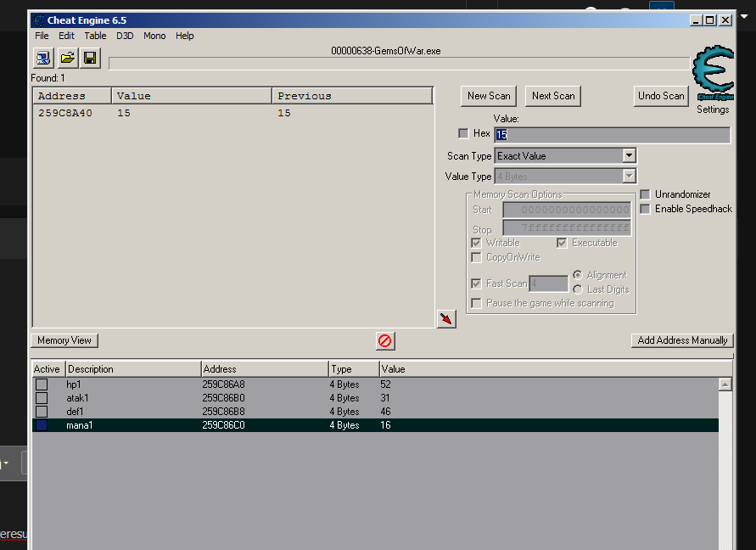Click the Undo Scan button
Image resolution: width=756 pixels, height=550 pixels.
click(661, 96)
